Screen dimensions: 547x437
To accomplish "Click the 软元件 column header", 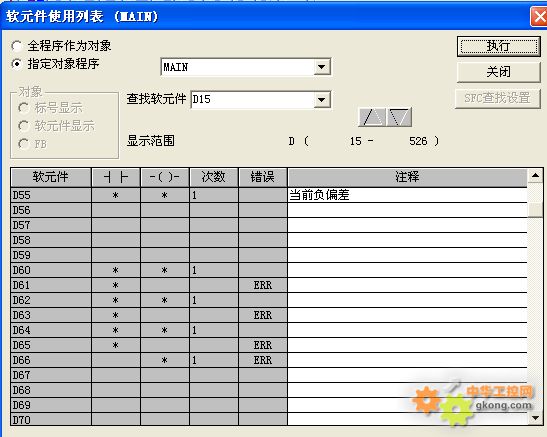I will coord(51,177).
